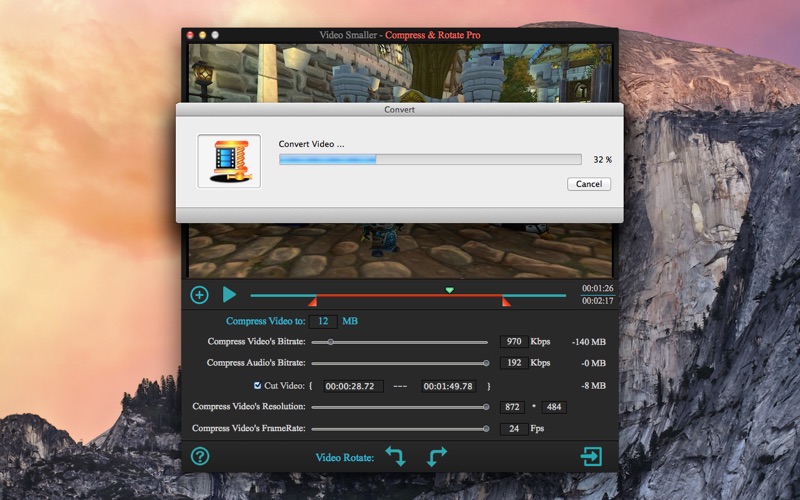Click the total duration 00:02:17 text

click(597, 301)
